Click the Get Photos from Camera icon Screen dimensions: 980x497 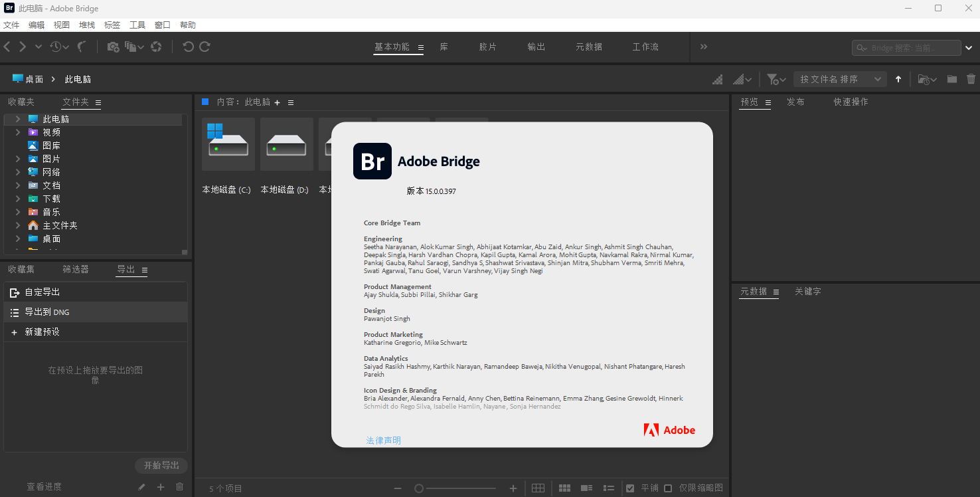tap(113, 47)
